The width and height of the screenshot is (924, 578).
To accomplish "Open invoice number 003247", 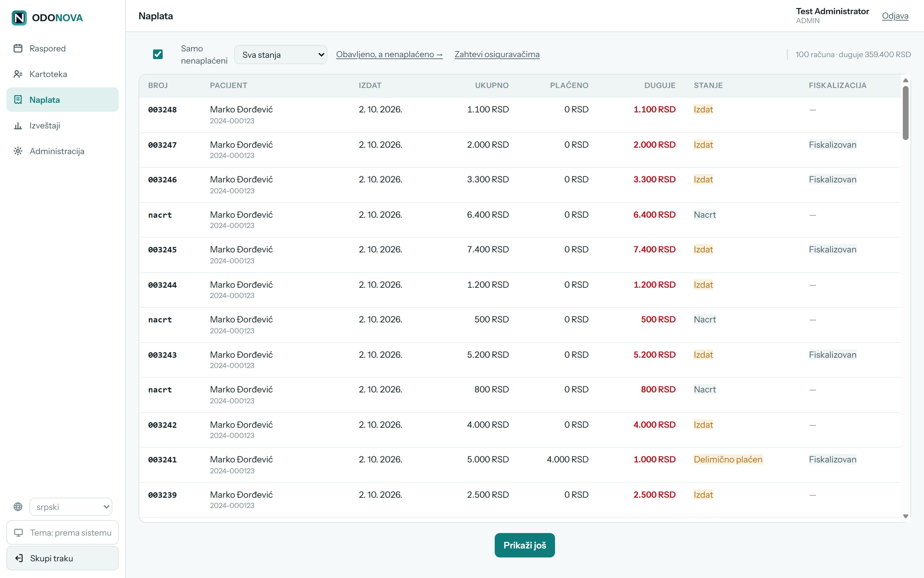I will (162, 145).
